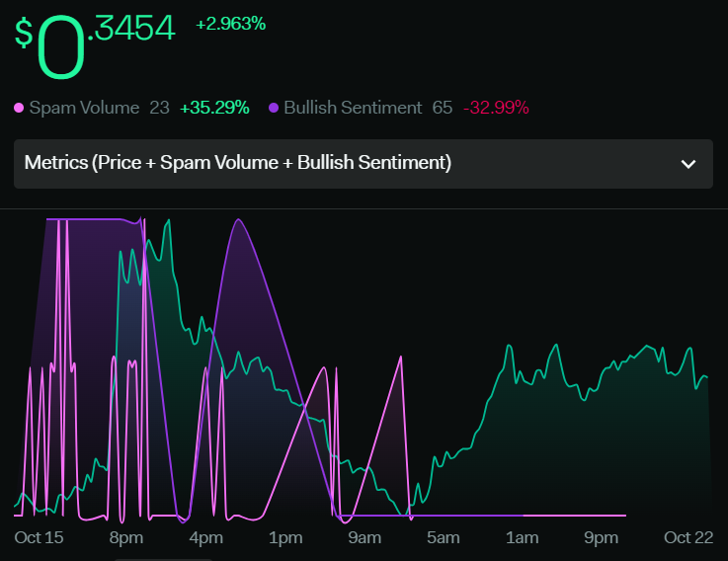Click the 1am axis label
This screenshot has height=561, width=728.
523,538
